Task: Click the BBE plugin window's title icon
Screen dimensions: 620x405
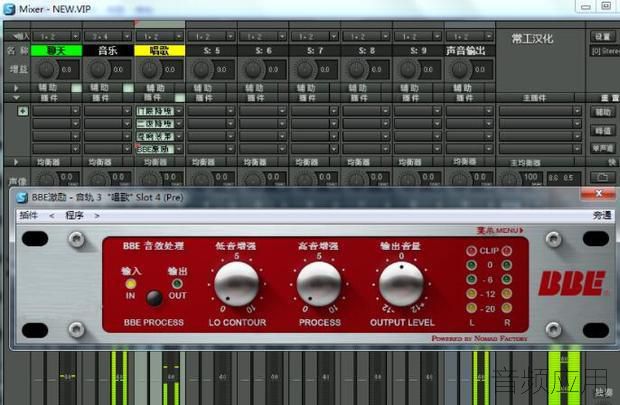Action: tap(22, 197)
